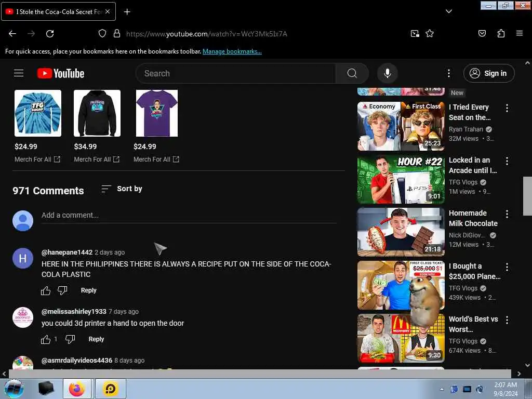Dislike the @melissashirley1933 comment
532x399 pixels.
click(x=70, y=339)
